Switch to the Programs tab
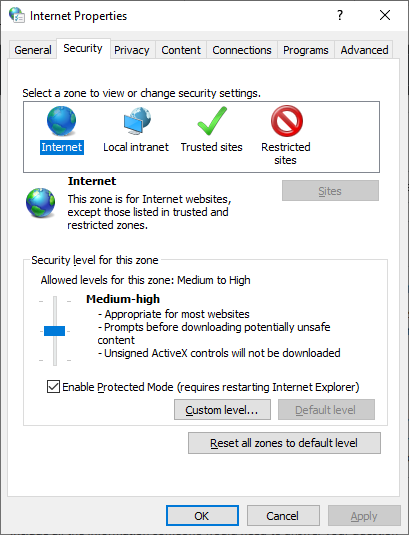Image resolution: width=409 pixels, height=535 pixels. (306, 50)
